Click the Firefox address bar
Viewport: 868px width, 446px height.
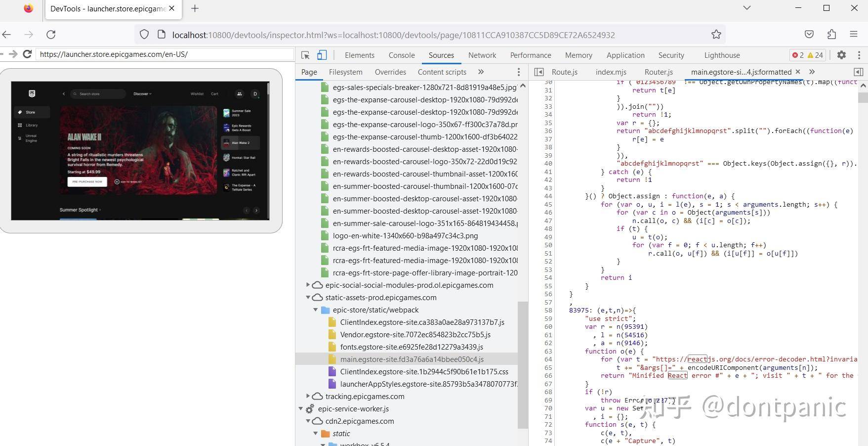click(x=430, y=35)
